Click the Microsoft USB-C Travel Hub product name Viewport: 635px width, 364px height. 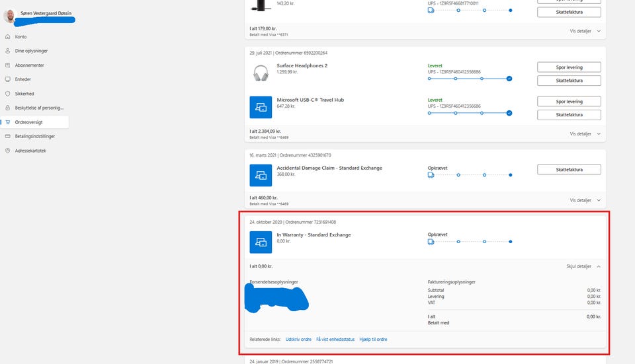click(x=310, y=100)
